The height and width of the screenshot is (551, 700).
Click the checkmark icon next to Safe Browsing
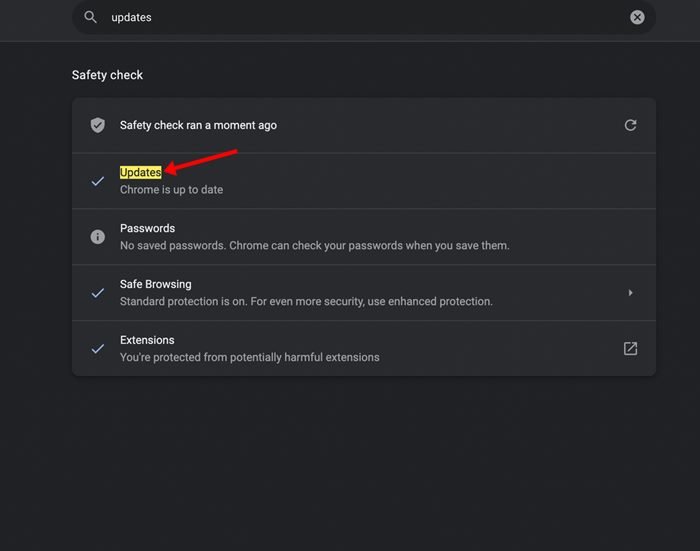click(98, 293)
